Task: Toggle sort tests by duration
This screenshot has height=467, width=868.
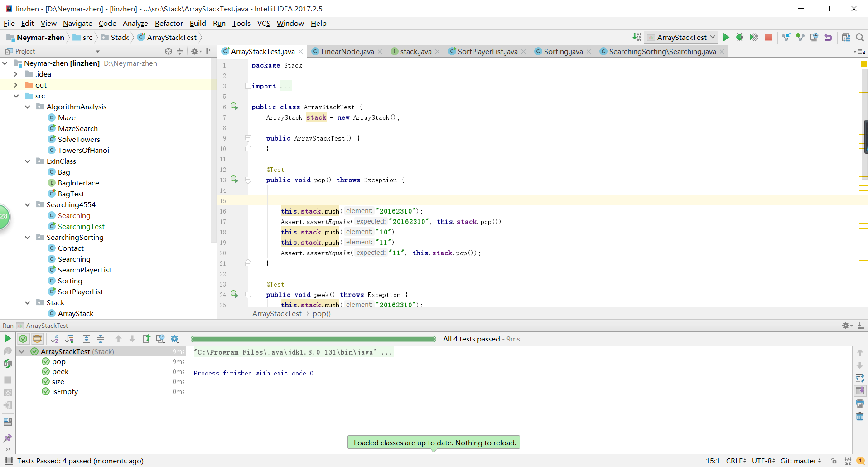Action: (69, 339)
